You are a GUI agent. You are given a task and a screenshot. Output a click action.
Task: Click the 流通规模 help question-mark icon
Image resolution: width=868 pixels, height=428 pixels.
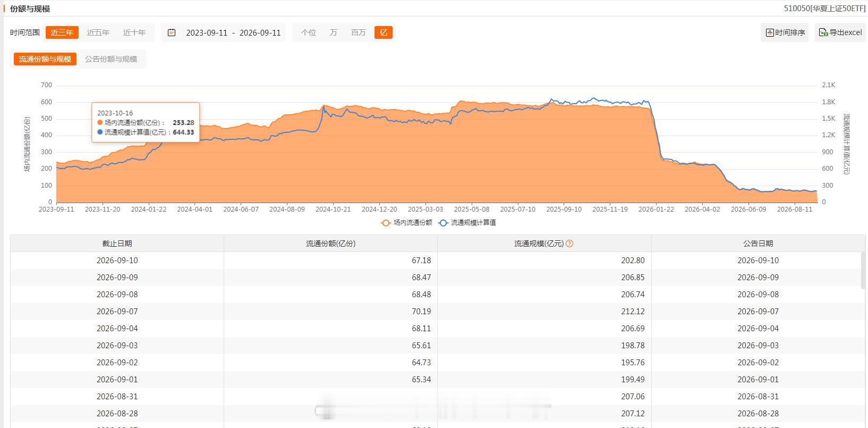point(569,244)
